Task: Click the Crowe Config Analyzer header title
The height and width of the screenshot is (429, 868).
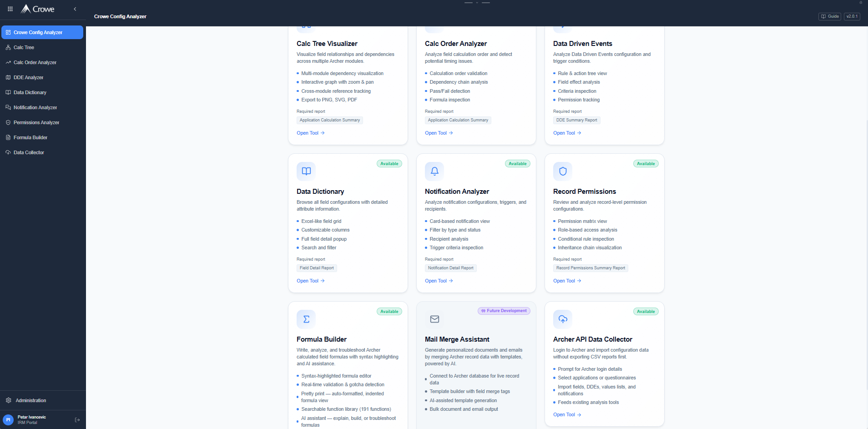Action: point(120,16)
